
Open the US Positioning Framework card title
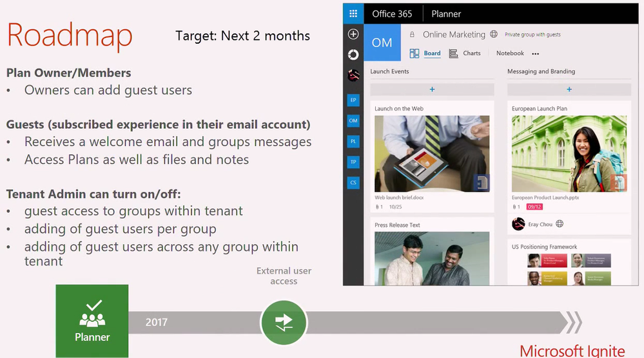(544, 247)
